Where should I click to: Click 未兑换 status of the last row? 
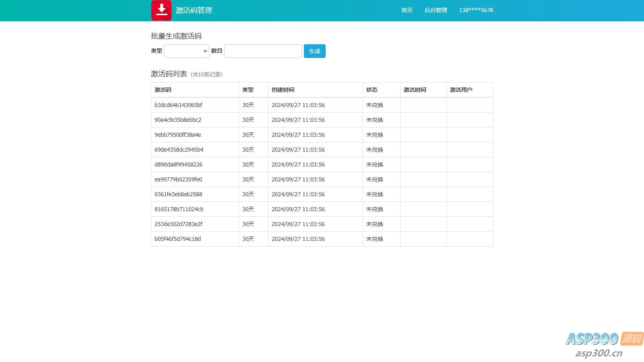(x=374, y=239)
